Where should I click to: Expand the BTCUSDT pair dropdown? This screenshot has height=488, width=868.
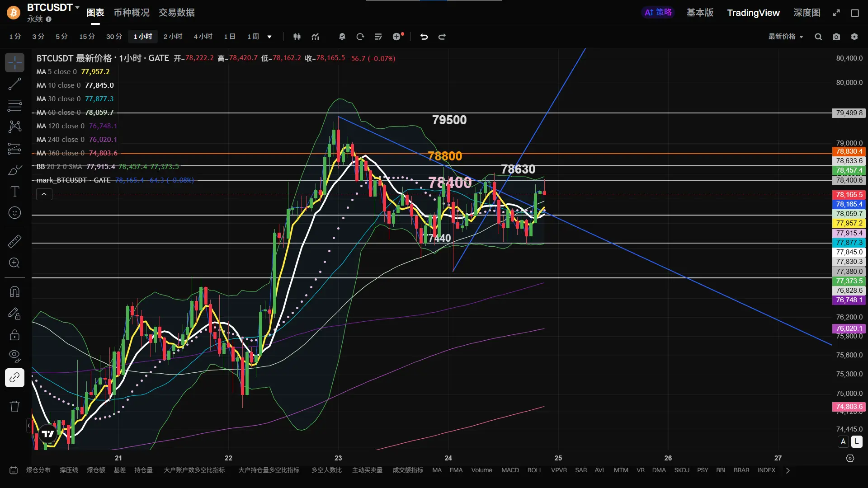pos(77,7)
